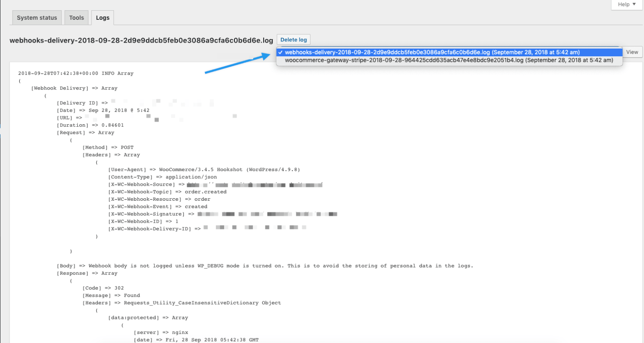Click the Delete log button
Viewport: 644px width, 343px height.
[293, 39]
